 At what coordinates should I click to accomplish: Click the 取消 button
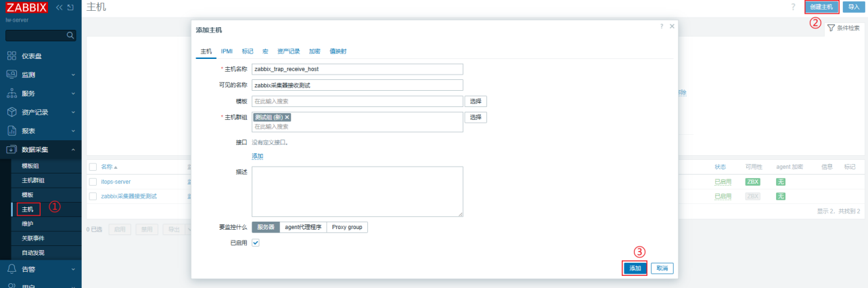tap(662, 268)
